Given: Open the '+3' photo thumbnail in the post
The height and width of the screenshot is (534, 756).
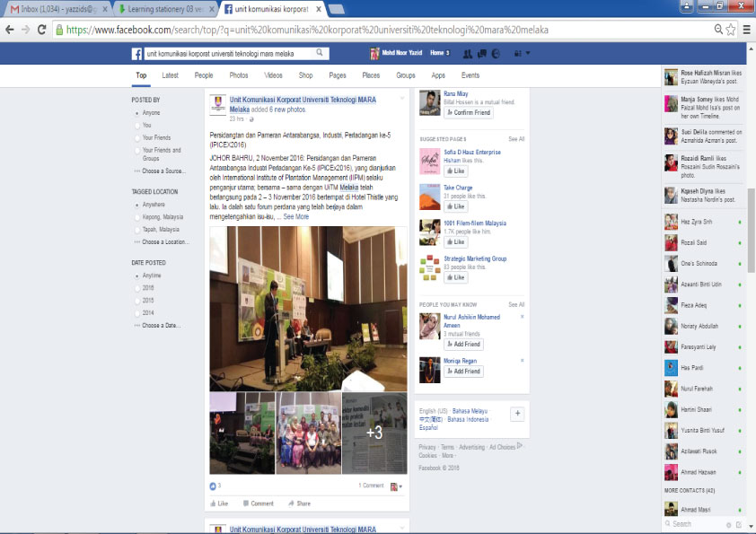Looking at the screenshot, I should [374, 433].
